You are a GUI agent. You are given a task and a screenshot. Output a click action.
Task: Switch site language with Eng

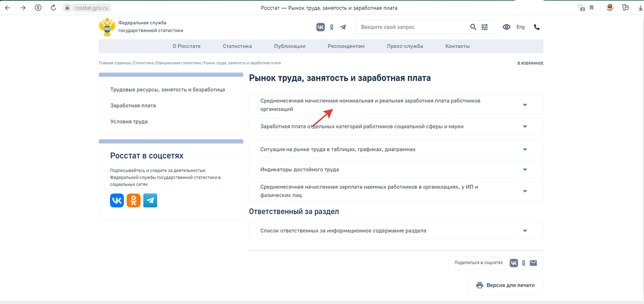(521, 27)
